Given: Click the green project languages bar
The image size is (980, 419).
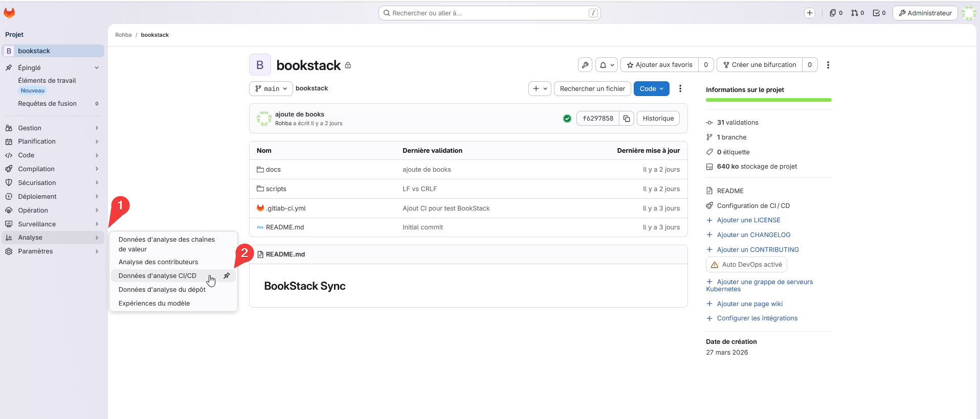Looking at the screenshot, I should pos(769,100).
